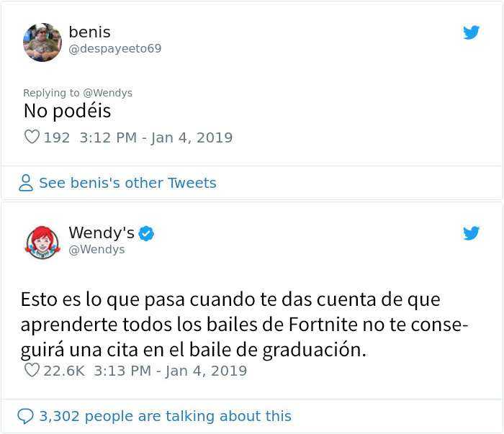Open the Wendy's logo avatar
This screenshot has height=434, width=504.
tap(42, 243)
